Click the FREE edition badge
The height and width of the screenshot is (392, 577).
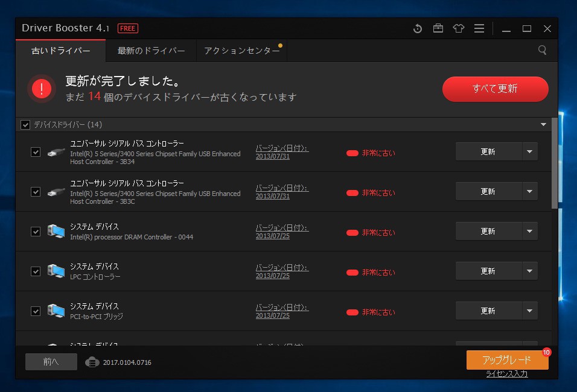(128, 28)
